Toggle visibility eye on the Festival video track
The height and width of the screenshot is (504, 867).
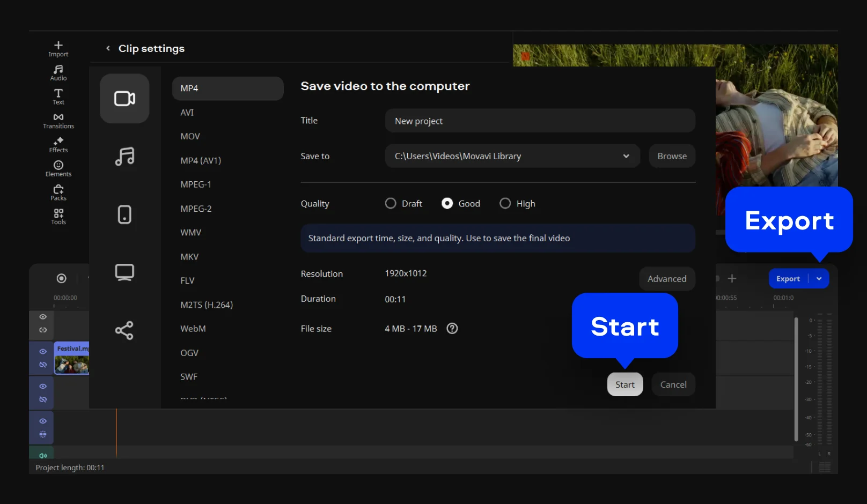(x=43, y=352)
